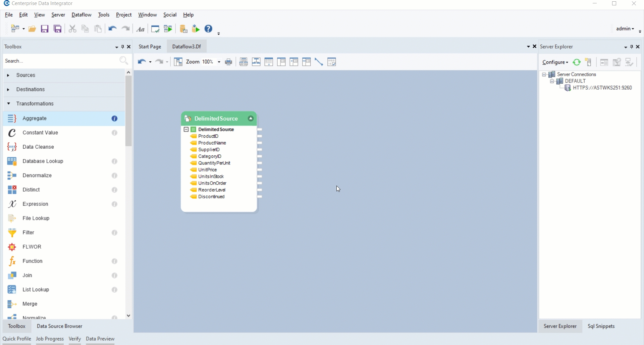Screen dimensions: 644x345
Task: Click the Open folder icon in toolbar
Action: [32, 29]
